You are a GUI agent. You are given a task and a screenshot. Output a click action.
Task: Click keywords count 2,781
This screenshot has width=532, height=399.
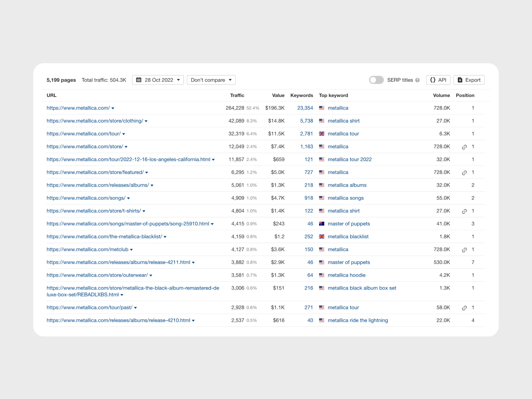pos(307,134)
